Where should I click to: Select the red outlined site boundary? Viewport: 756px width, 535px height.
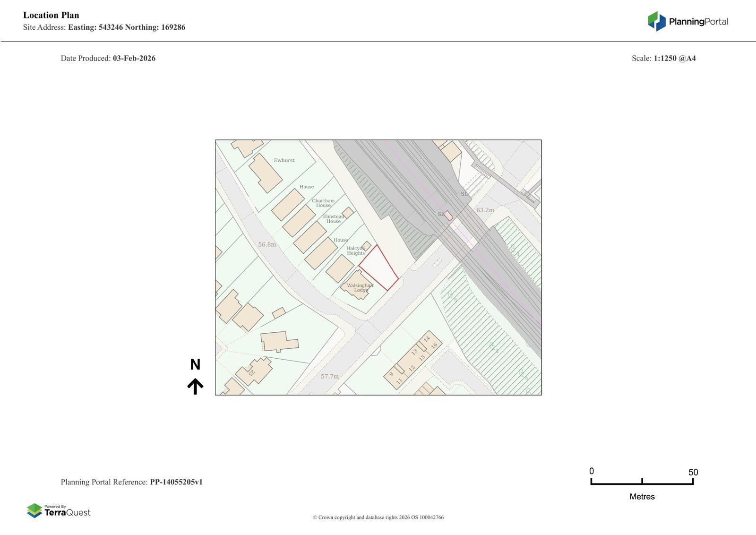[x=378, y=268]
